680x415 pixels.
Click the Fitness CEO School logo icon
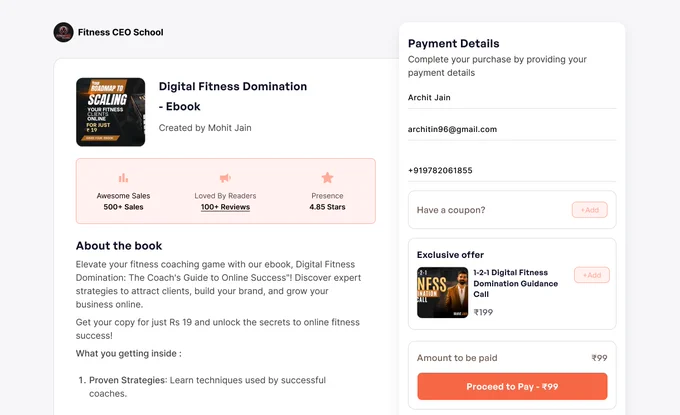63,32
